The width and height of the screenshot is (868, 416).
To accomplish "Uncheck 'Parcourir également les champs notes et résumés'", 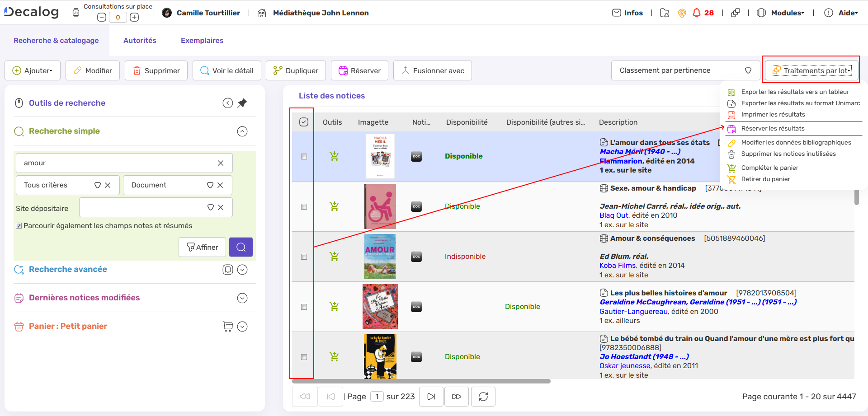I will point(19,226).
